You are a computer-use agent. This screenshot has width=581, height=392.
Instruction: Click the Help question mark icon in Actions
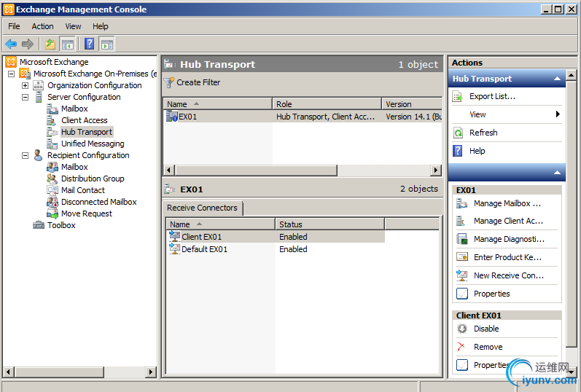click(x=458, y=151)
